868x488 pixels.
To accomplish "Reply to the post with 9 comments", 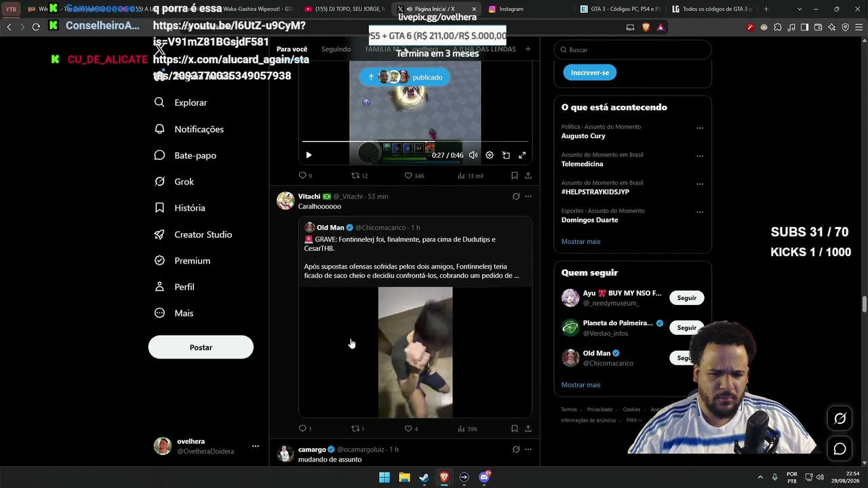I will pos(305,176).
